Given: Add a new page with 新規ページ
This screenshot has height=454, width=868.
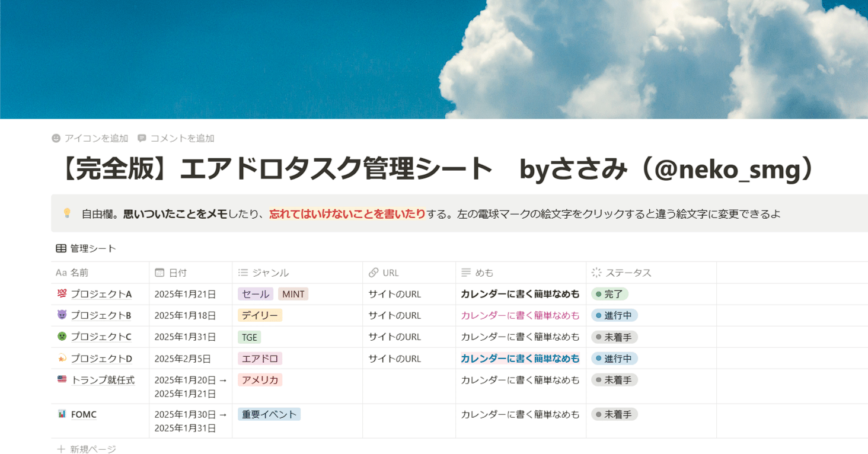Looking at the screenshot, I should click(87, 449).
